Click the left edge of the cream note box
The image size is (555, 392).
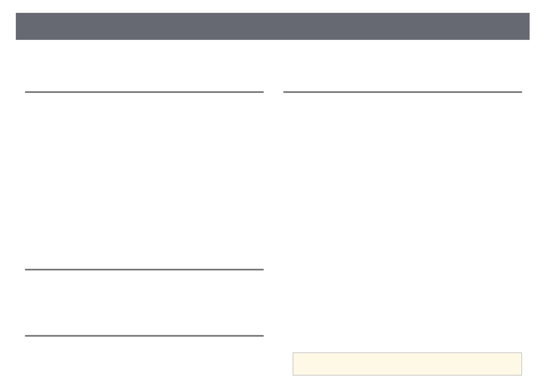294,364
